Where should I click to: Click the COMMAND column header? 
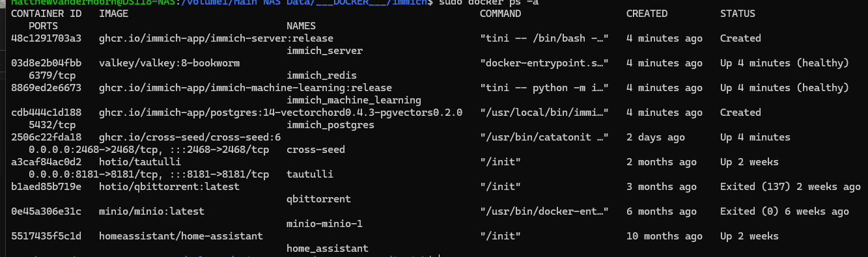[500, 14]
